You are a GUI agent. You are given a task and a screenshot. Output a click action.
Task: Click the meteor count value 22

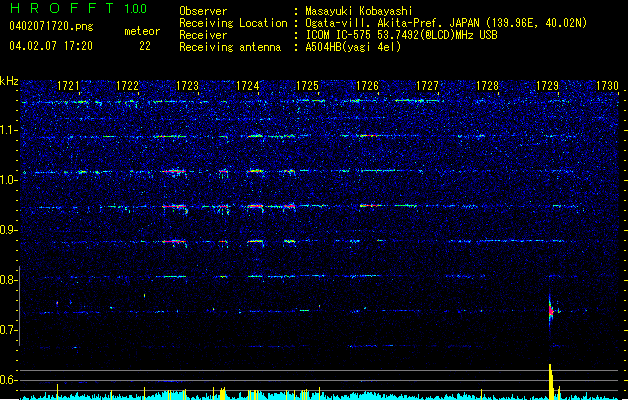tap(145, 46)
